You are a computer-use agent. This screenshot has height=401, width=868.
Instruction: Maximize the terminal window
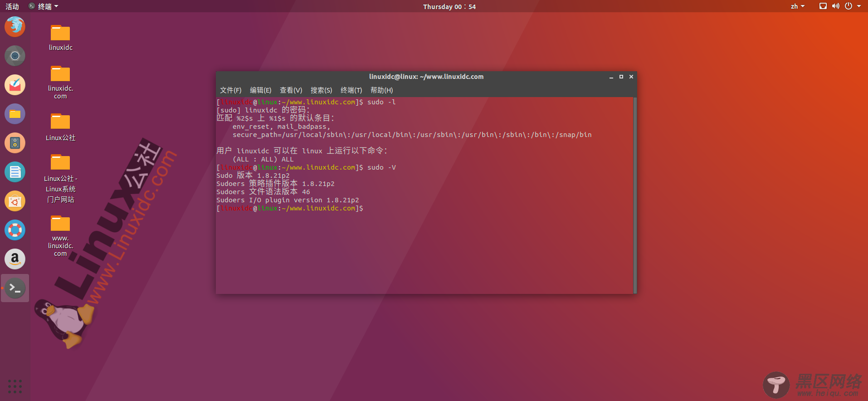point(621,77)
